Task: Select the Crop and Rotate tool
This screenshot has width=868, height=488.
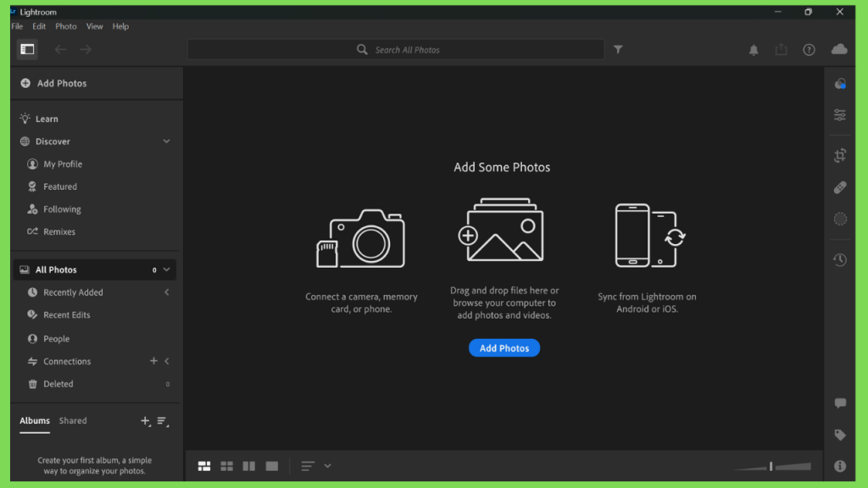Action: tap(840, 156)
